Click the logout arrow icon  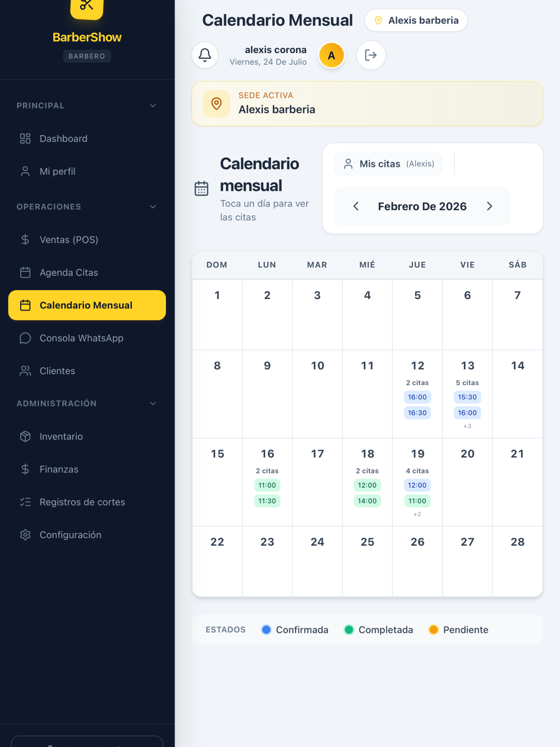pyautogui.click(x=371, y=55)
